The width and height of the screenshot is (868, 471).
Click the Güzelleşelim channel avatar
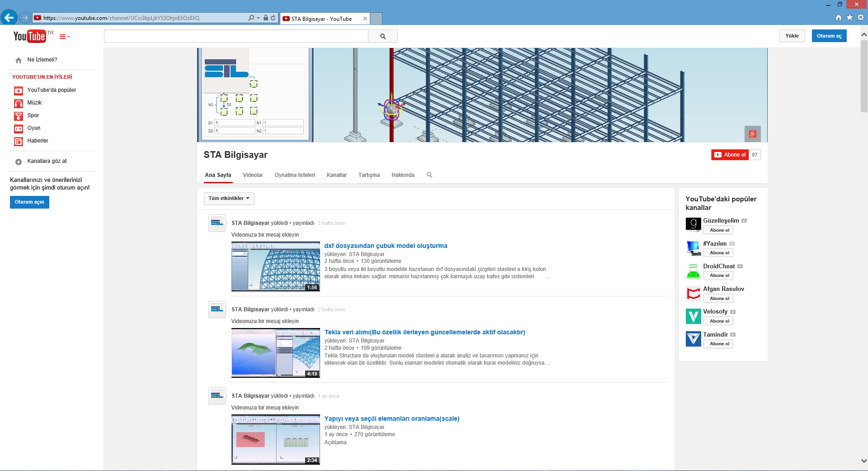[693, 225]
